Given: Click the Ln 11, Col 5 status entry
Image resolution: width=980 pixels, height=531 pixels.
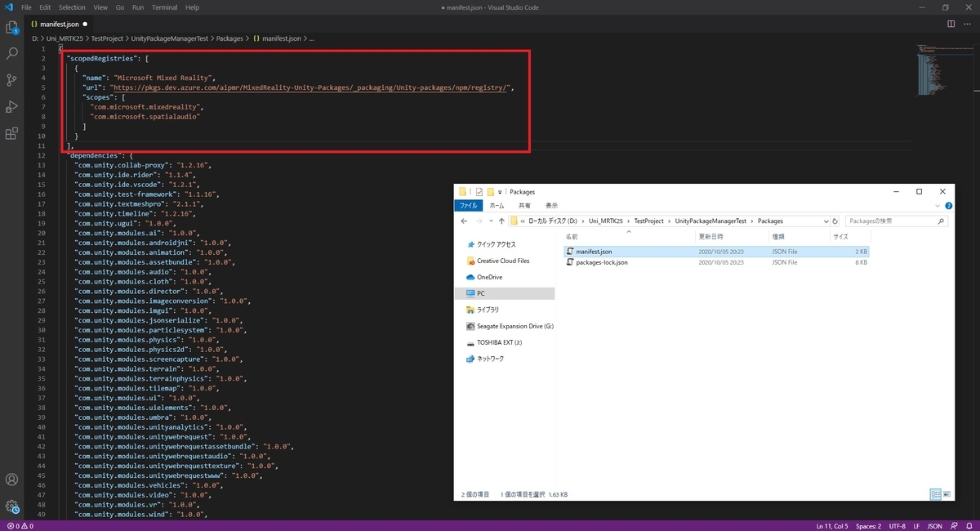Looking at the screenshot, I should point(832,525).
